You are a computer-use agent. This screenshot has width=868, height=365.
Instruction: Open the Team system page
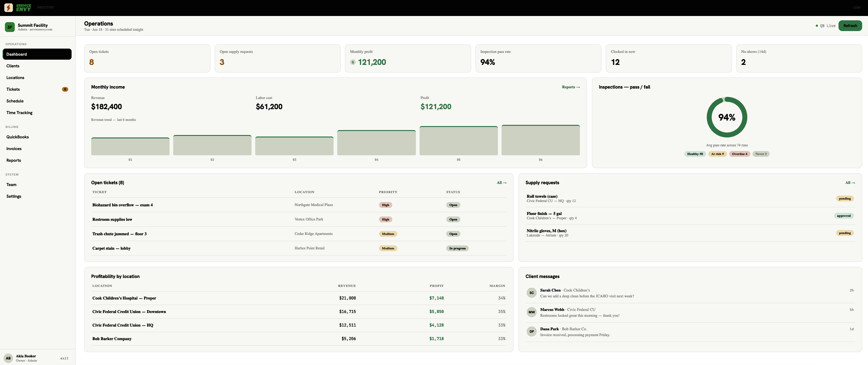[x=37, y=184]
